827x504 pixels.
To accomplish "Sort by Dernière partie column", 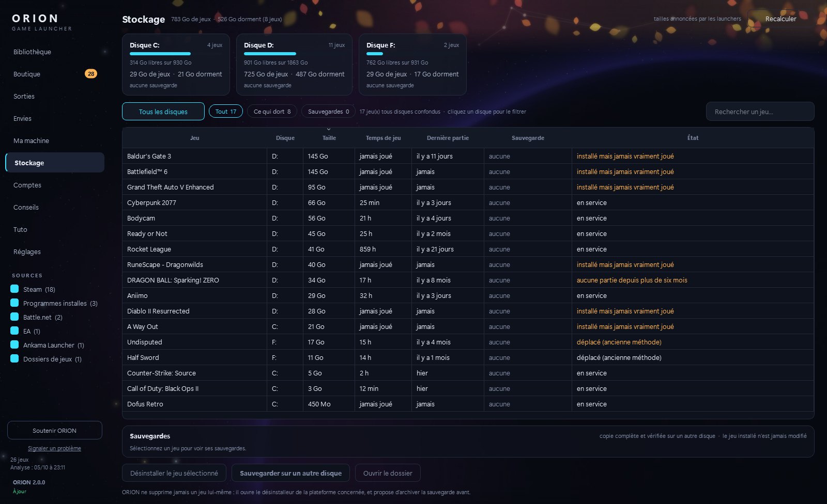I will pyautogui.click(x=448, y=138).
